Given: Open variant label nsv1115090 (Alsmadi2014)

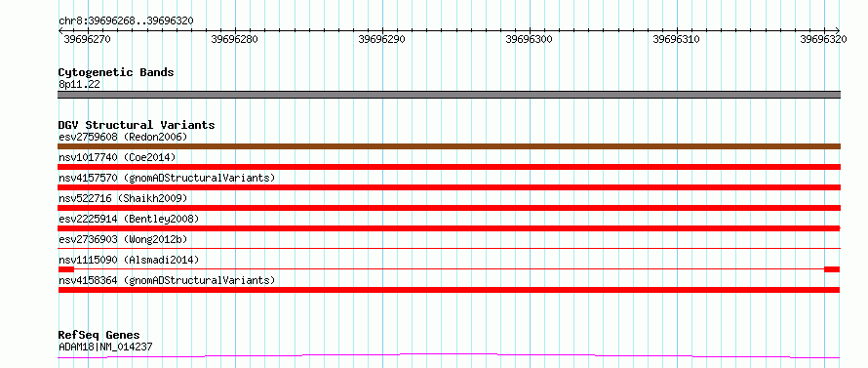Looking at the screenshot, I should (x=129, y=260).
